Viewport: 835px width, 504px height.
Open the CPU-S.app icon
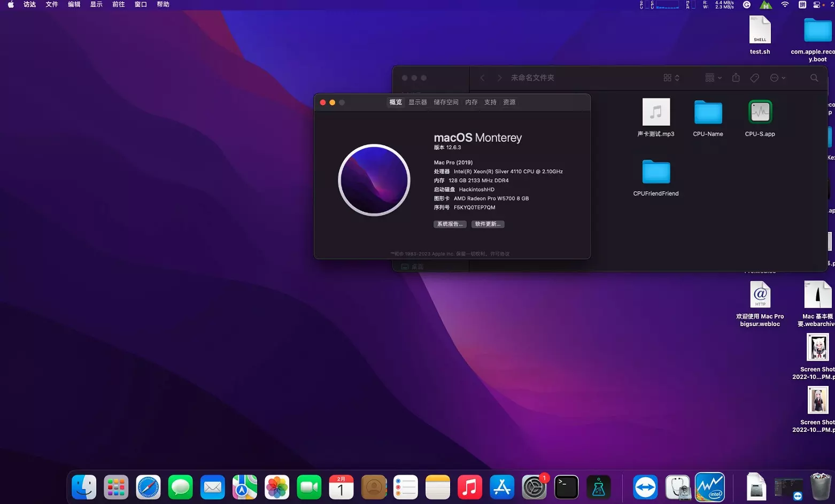coord(760,112)
